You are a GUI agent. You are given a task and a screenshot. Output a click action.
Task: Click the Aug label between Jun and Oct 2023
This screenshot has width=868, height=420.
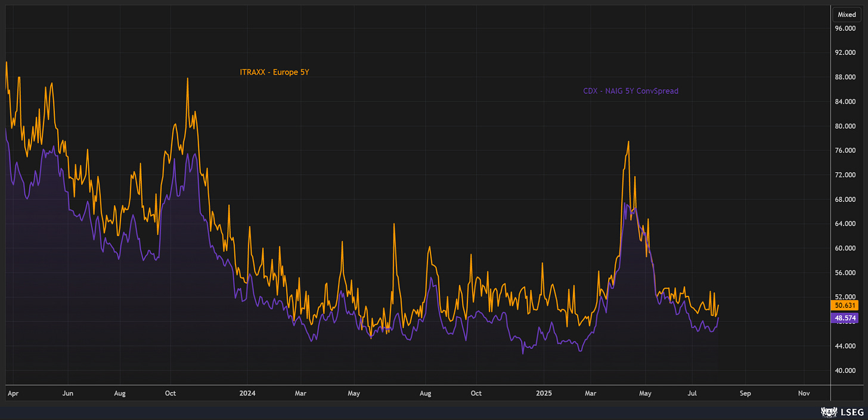click(120, 394)
